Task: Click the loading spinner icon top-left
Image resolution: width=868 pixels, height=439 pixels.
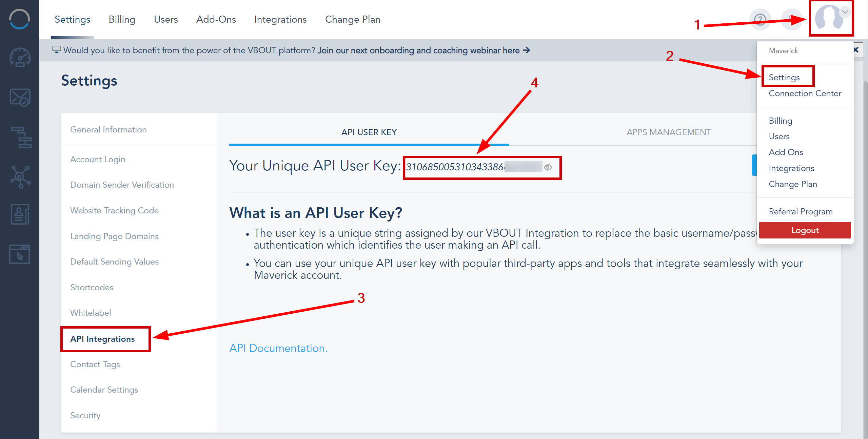Action: coord(18,19)
